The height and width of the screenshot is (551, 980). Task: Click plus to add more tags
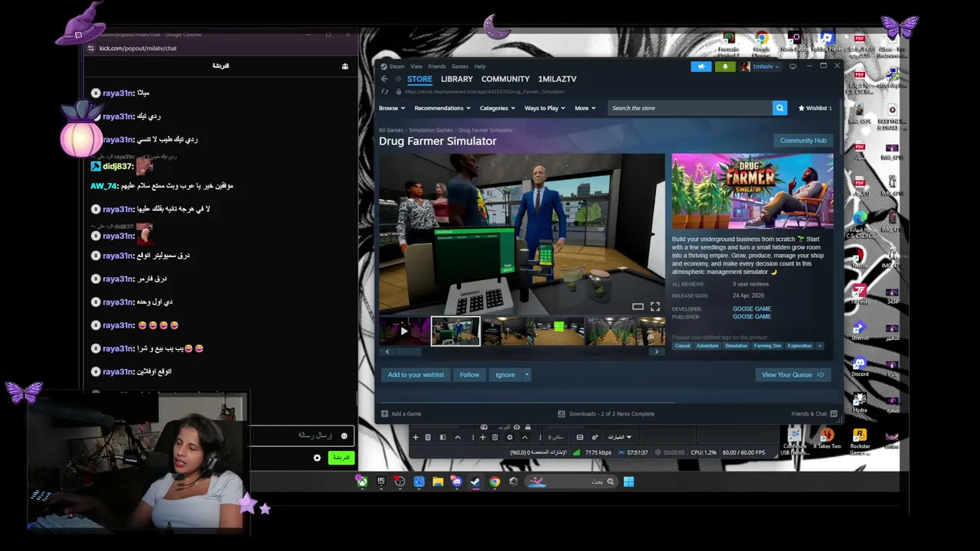click(819, 346)
